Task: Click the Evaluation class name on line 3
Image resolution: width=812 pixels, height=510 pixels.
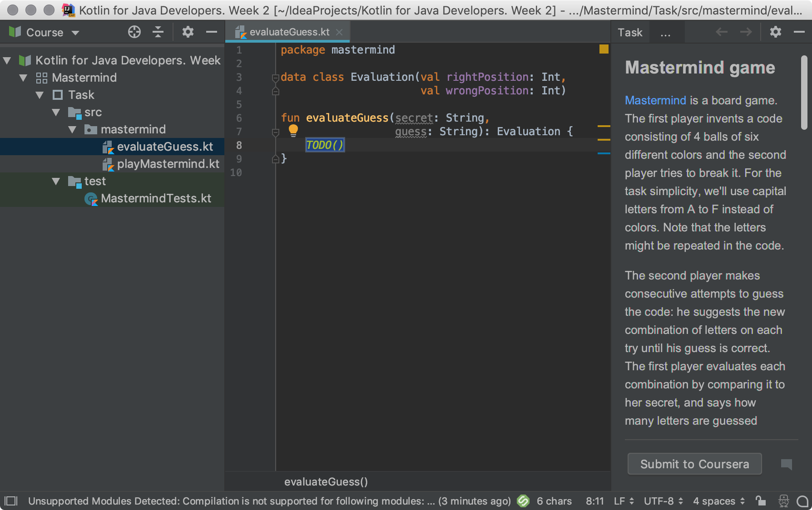Action: [382, 77]
